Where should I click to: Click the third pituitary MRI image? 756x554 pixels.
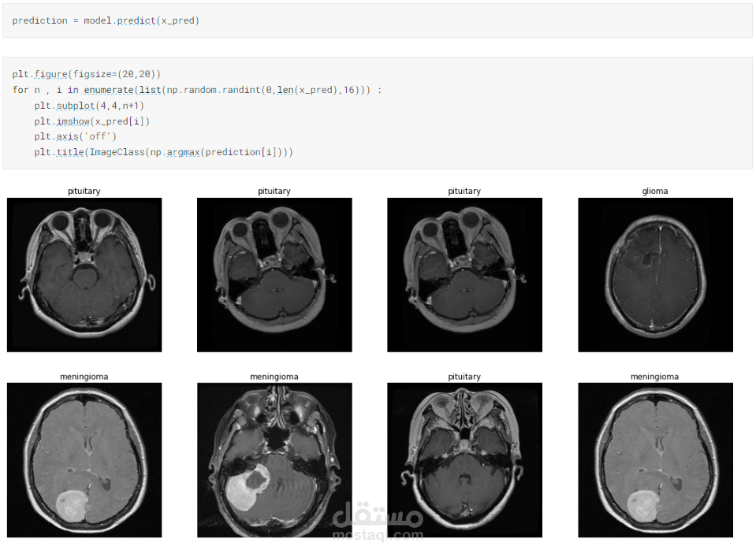(x=464, y=274)
